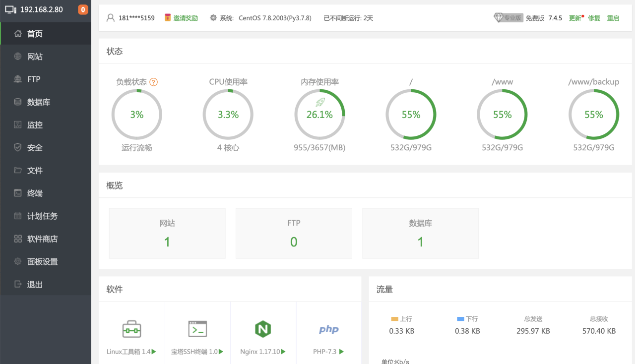Go to 数据库 in the sidebar

pyautogui.click(x=38, y=102)
